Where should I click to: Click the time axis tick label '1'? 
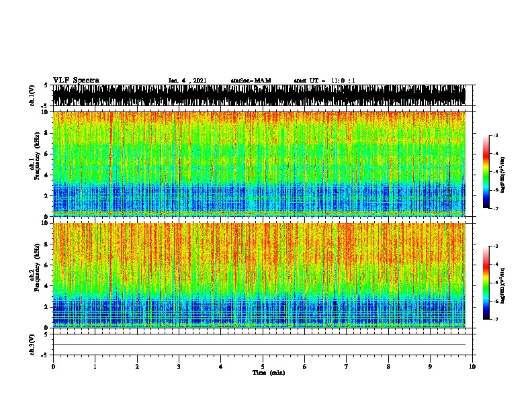[x=95, y=367]
